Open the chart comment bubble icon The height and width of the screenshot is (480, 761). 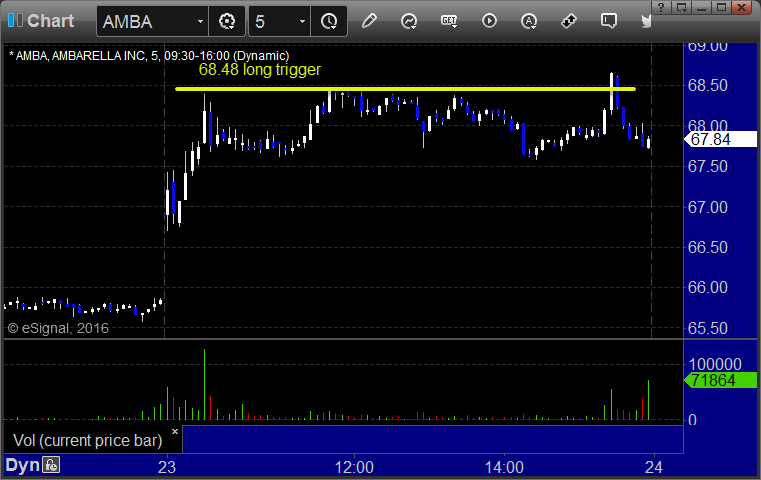(609, 21)
